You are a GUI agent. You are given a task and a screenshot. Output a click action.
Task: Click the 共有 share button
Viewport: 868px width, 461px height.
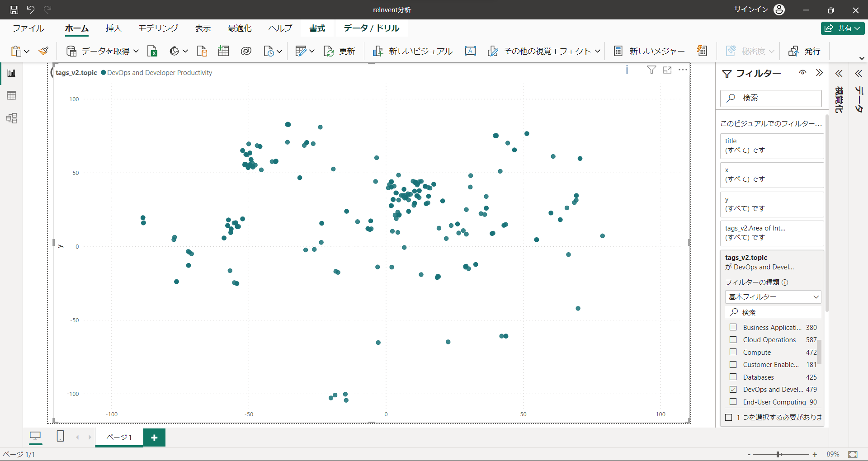point(843,28)
